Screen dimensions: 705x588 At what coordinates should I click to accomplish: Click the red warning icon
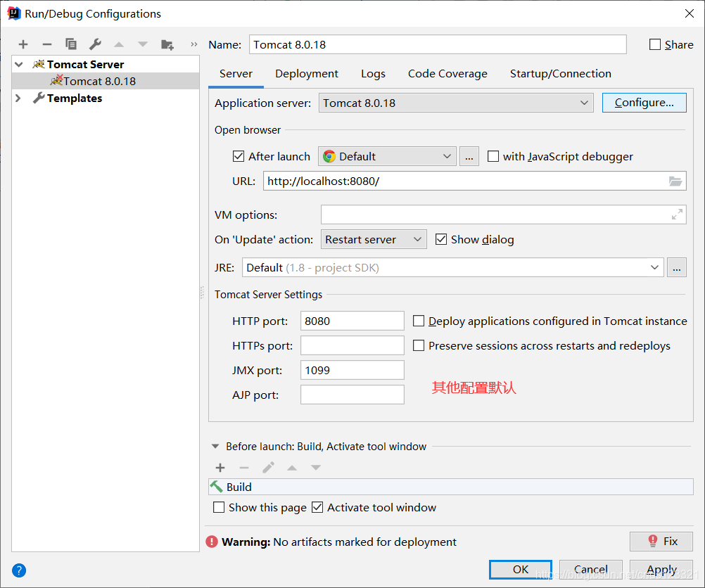coord(212,542)
